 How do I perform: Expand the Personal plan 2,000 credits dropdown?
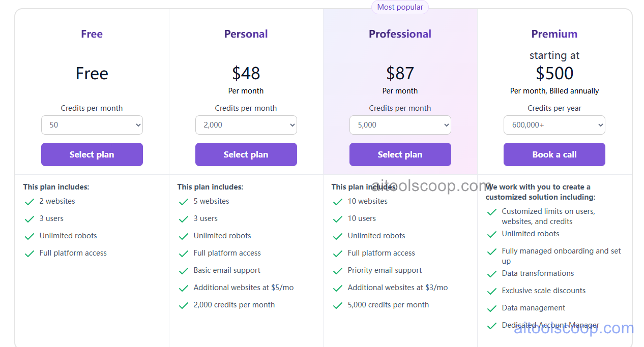[246, 124]
